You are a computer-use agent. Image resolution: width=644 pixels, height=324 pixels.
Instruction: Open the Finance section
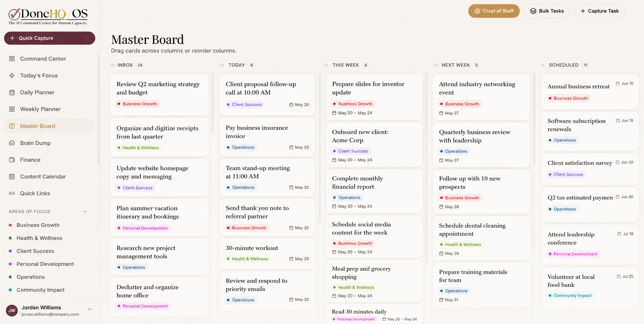48,160
